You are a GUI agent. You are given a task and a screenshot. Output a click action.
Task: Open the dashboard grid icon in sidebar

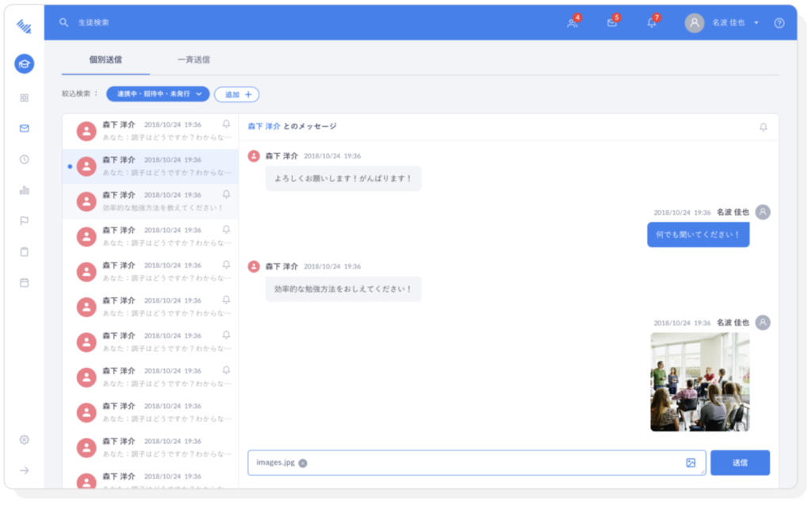click(24, 98)
